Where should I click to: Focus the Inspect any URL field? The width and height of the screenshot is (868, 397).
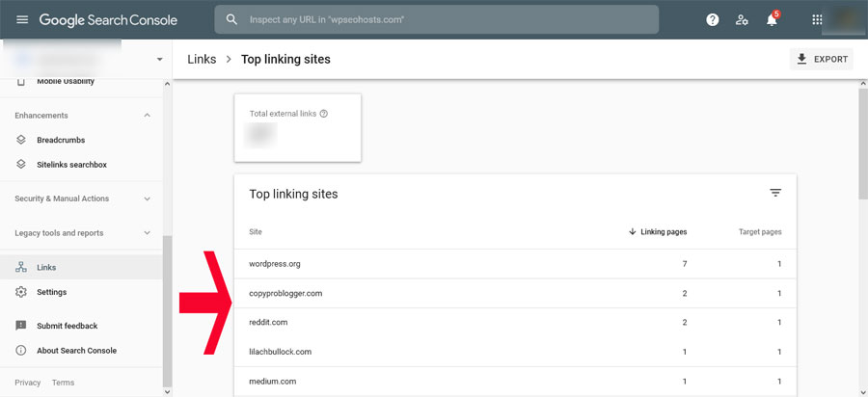coord(436,19)
